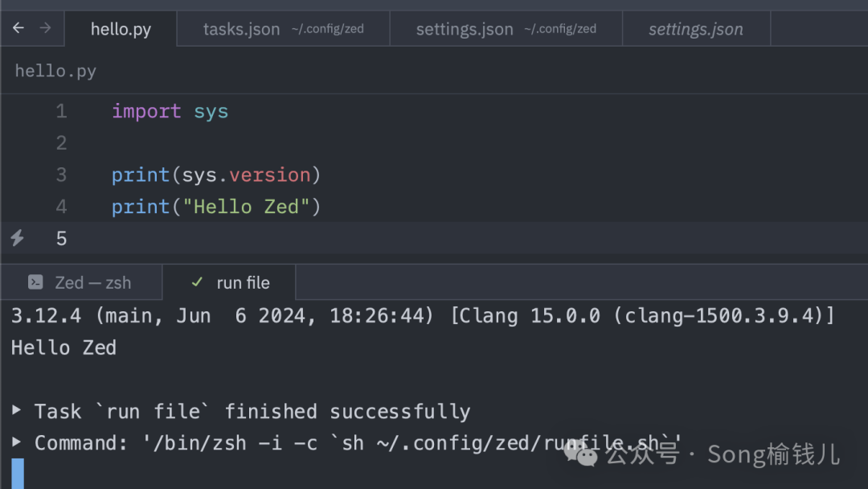Click the Task `run file` finished successfully message

[252, 412]
